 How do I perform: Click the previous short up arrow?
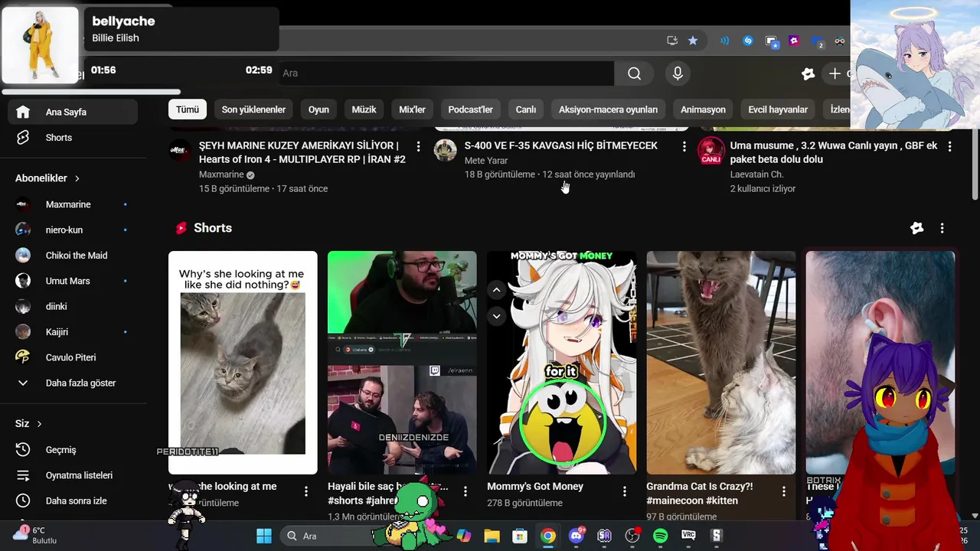(496, 290)
